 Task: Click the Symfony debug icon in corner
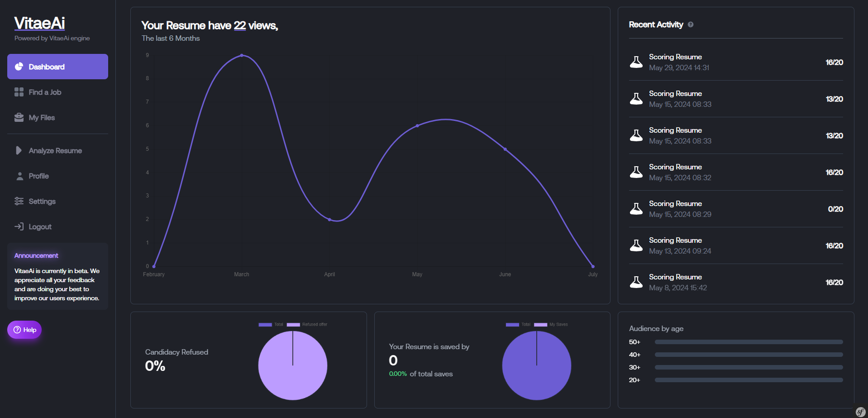861,412
